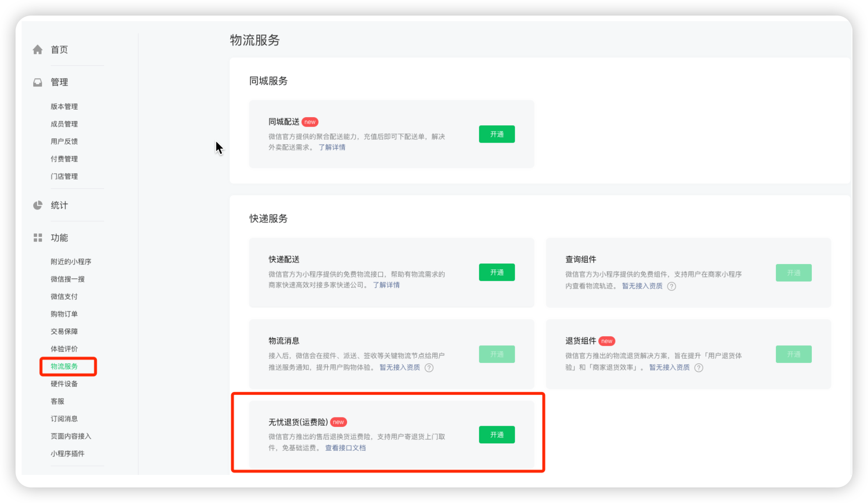868x503 pixels.
Task: Open 小程序插件 in the sidebar
Action: point(67,454)
